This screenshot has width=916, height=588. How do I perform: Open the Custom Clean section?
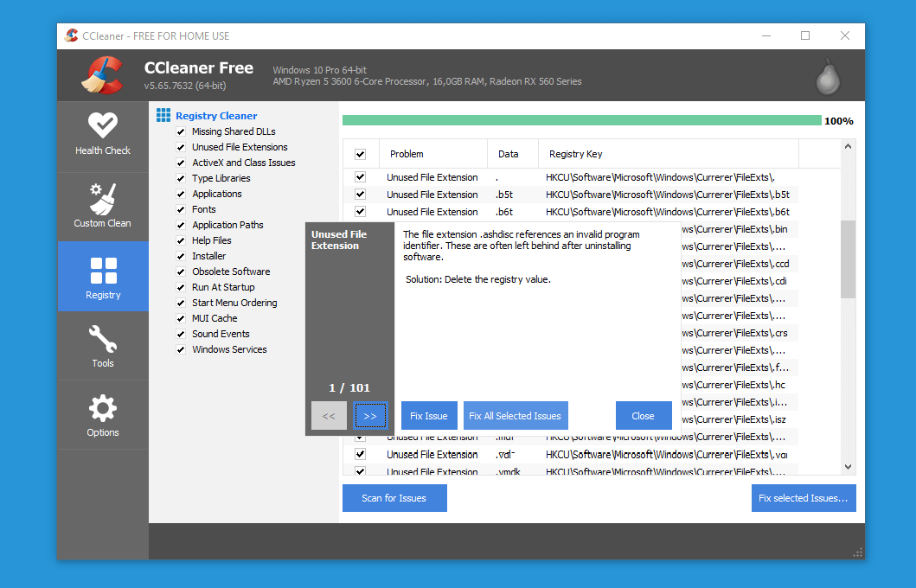click(103, 206)
